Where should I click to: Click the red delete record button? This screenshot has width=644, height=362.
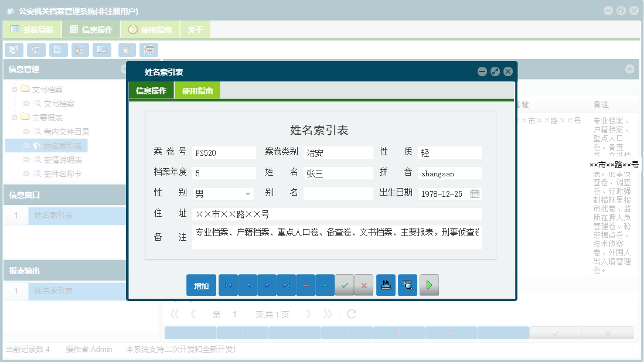pos(306,285)
